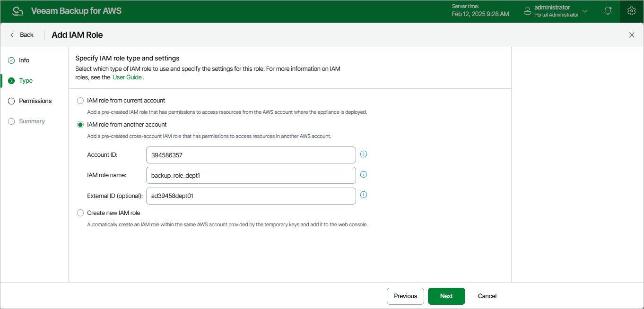Image resolution: width=644 pixels, height=309 pixels.
Task: Focus the External ID text field
Action: coord(251,196)
